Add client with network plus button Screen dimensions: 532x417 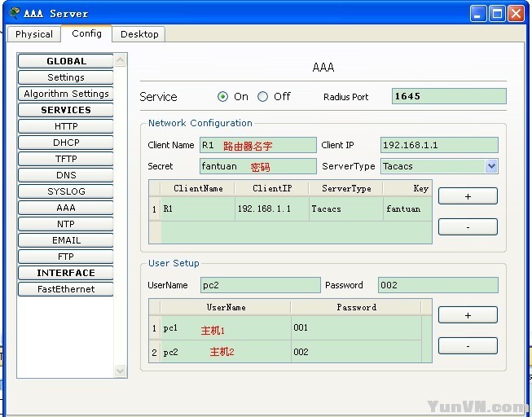[468, 196]
